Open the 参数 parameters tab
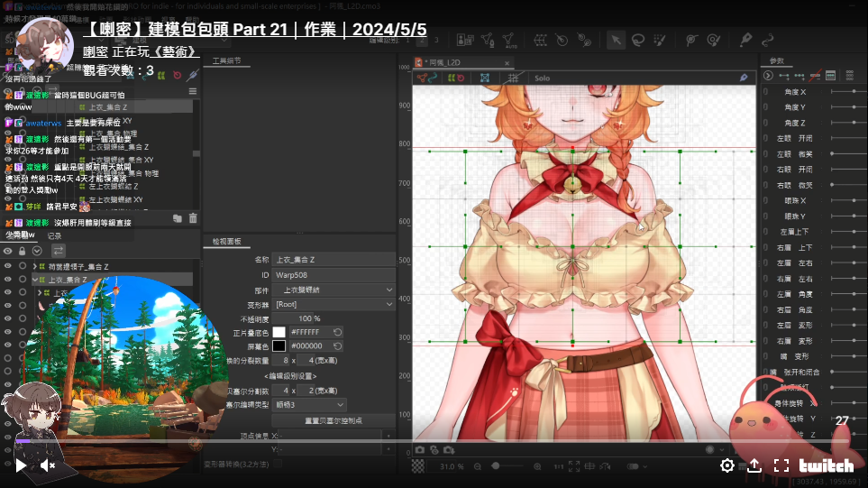 [x=777, y=61]
